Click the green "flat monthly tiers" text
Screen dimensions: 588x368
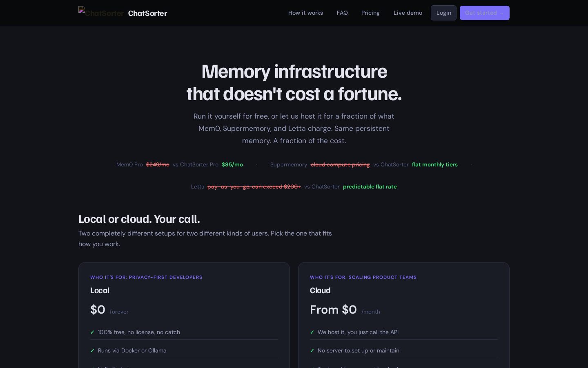tap(435, 164)
